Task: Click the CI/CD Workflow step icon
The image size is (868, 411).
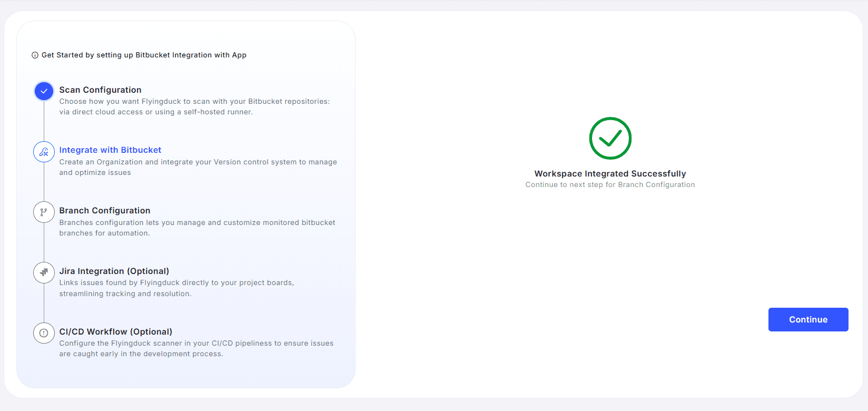Action: click(44, 333)
